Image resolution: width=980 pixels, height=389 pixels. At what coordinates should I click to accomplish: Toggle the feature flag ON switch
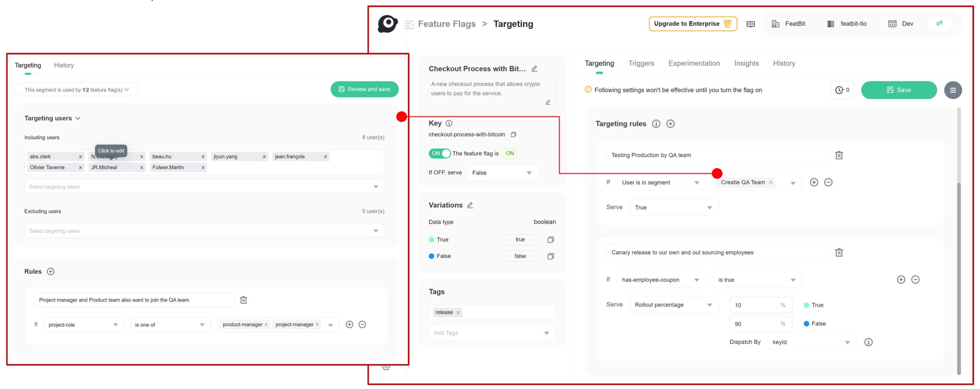click(x=440, y=153)
